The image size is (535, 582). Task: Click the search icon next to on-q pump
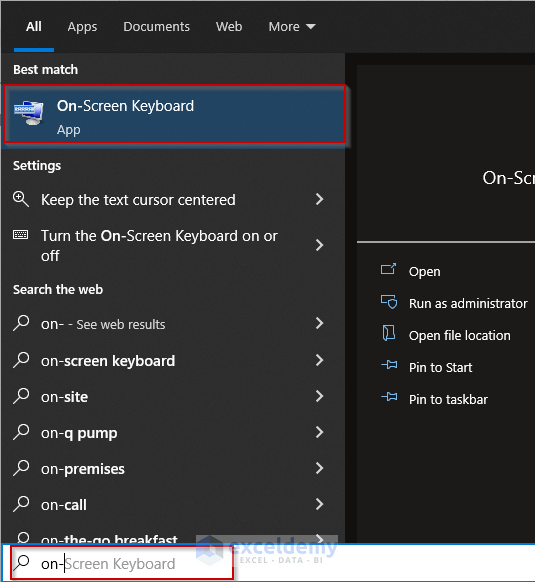pyautogui.click(x=21, y=432)
